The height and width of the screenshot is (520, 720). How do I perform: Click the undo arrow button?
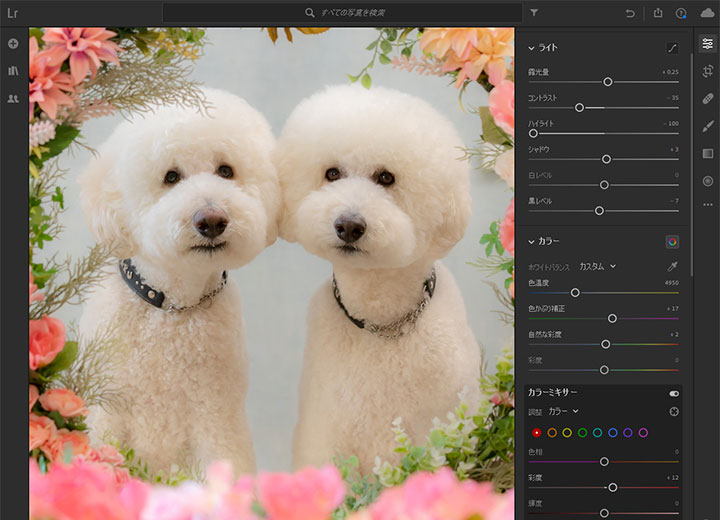point(630,13)
